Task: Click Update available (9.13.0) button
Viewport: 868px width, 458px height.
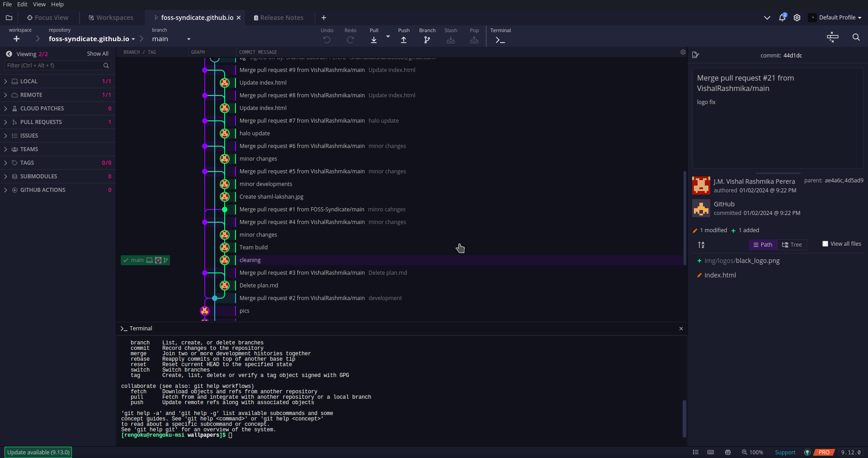Action: coord(38,452)
